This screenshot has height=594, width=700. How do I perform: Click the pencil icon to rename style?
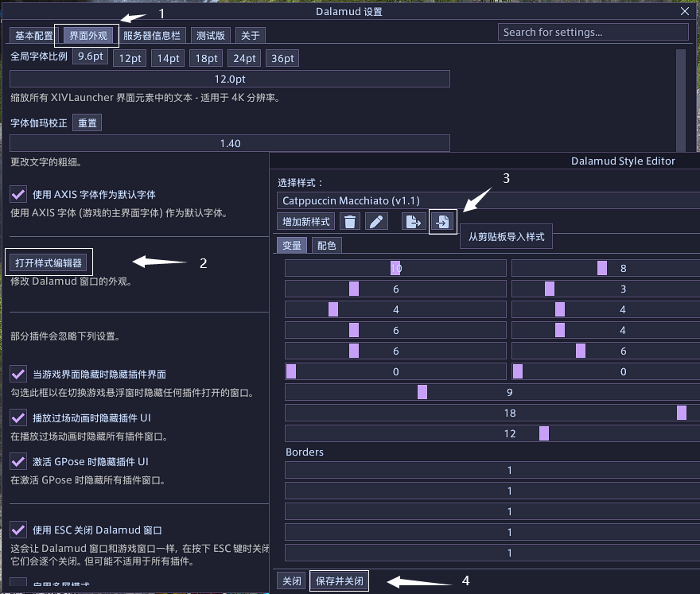(376, 222)
